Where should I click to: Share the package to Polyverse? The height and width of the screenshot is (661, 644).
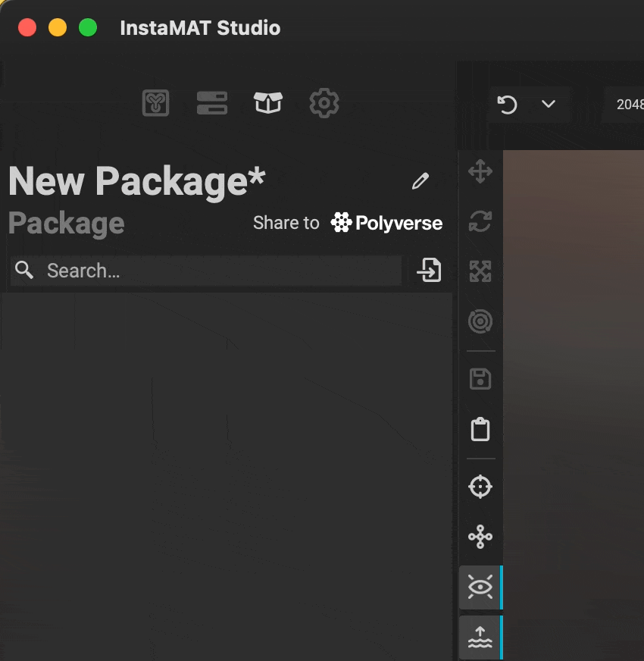click(x=348, y=223)
